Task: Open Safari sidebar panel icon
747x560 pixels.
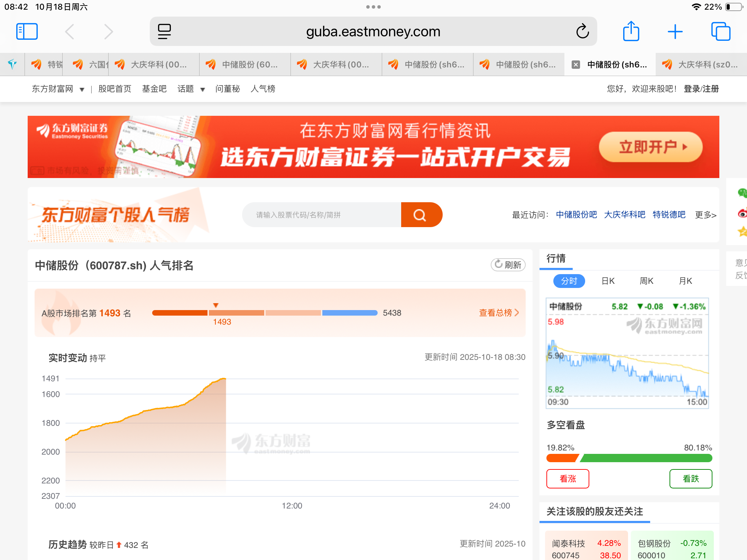Action: click(x=27, y=31)
